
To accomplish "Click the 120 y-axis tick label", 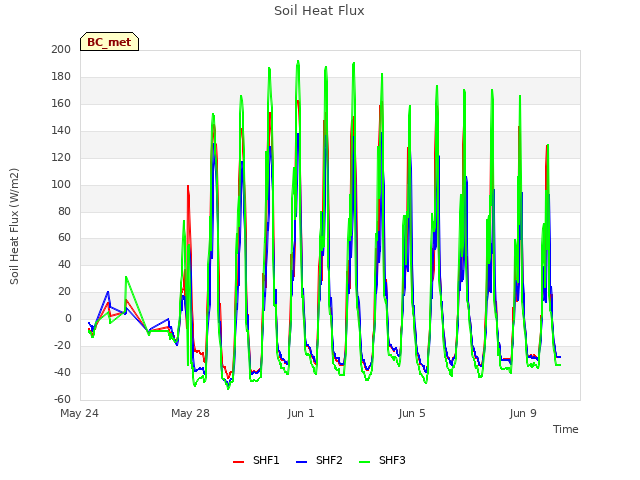I will [61, 157].
